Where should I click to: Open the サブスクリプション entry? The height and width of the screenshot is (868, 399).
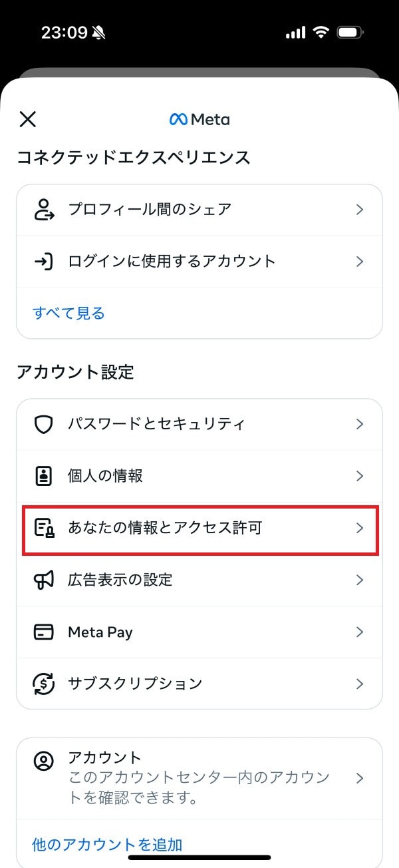point(135,684)
